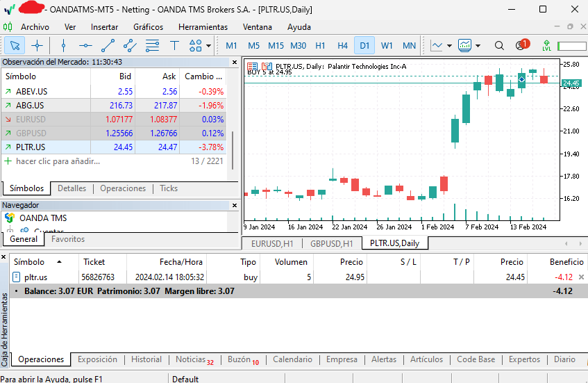Expand the shapes tool dropdown arrow

point(208,46)
